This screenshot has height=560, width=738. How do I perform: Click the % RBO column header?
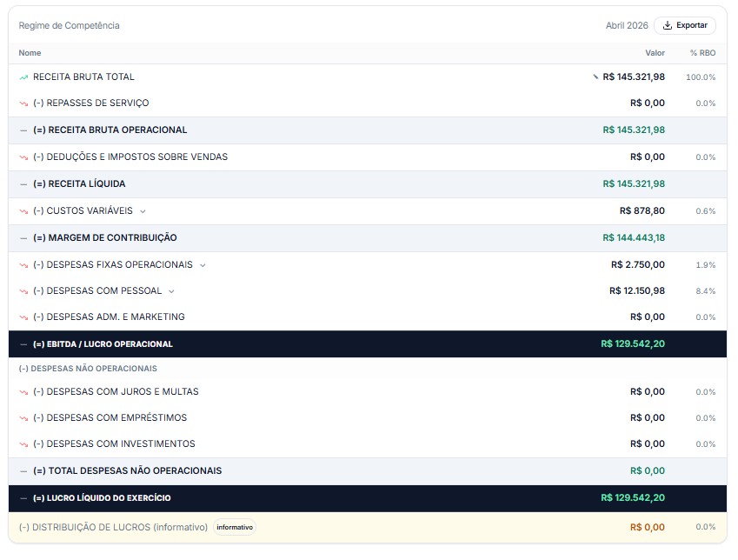coord(702,53)
